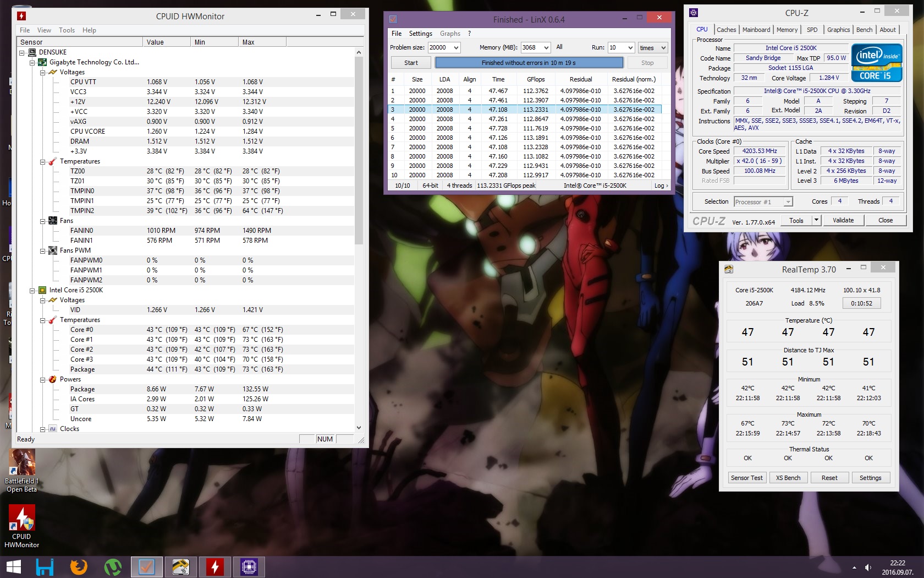This screenshot has width=924, height=578.
Task: Open the Selection Processor #1 dropdown
Action: [788, 202]
